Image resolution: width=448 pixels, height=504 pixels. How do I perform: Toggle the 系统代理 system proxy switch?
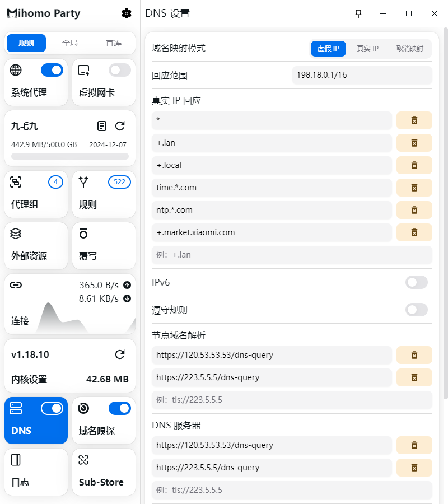click(52, 70)
